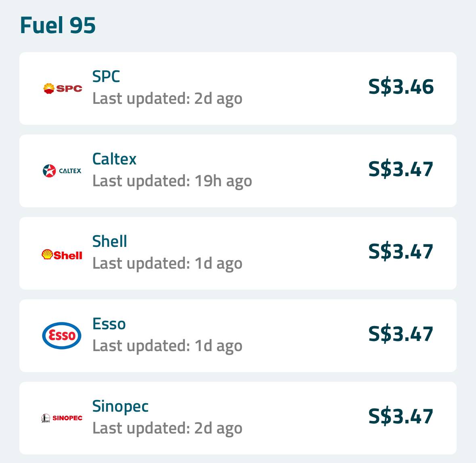Image resolution: width=476 pixels, height=463 pixels.
Task: Click the Shell brand logo
Action: [x=62, y=255]
